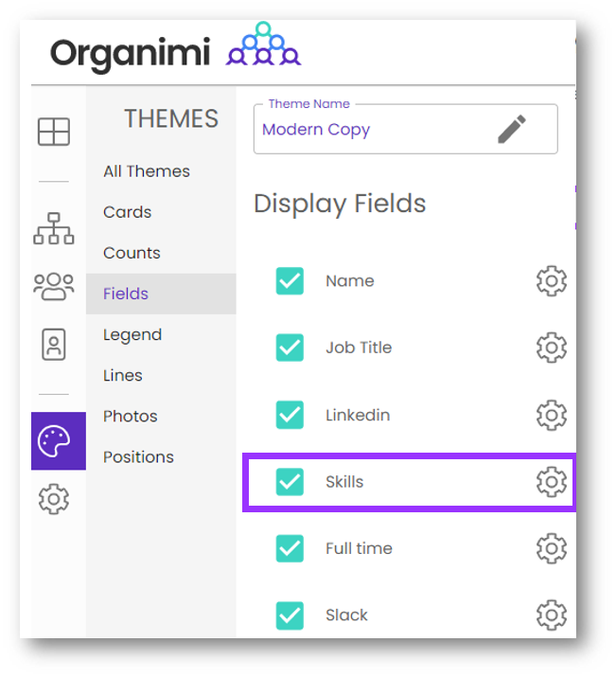
Task: Toggle the Skills field checkbox
Action: pos(290,482)
